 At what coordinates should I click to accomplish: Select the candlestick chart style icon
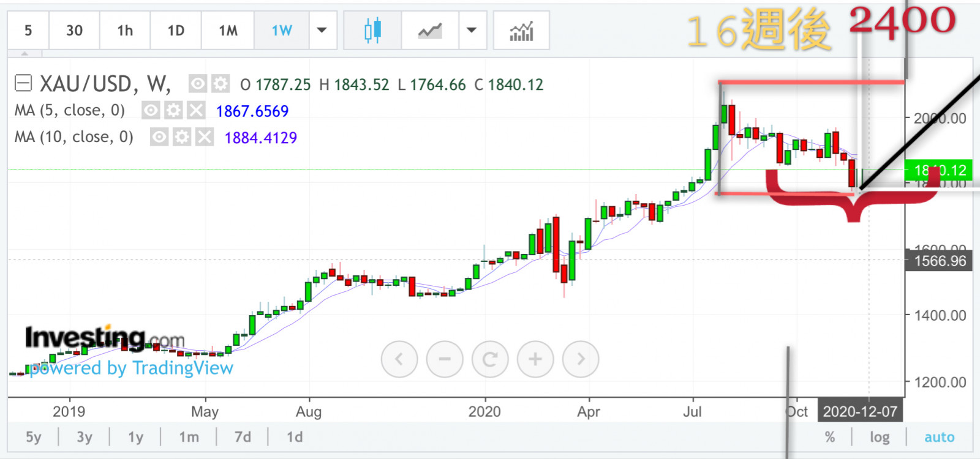pos(372,31)
